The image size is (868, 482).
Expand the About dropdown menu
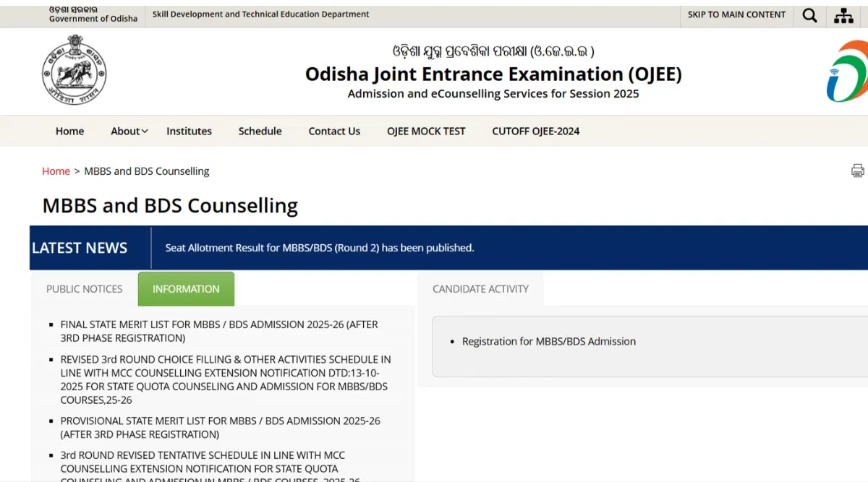click(x=129, y=131)
